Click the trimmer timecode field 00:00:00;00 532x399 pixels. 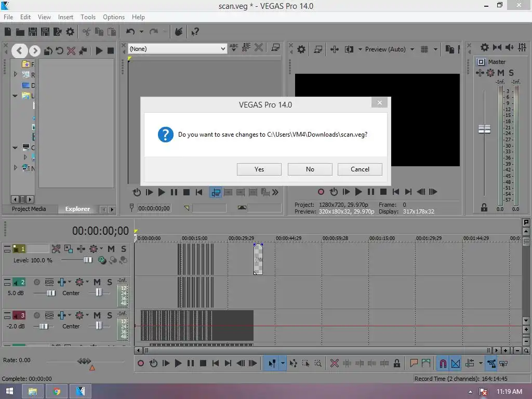(154, 208)
